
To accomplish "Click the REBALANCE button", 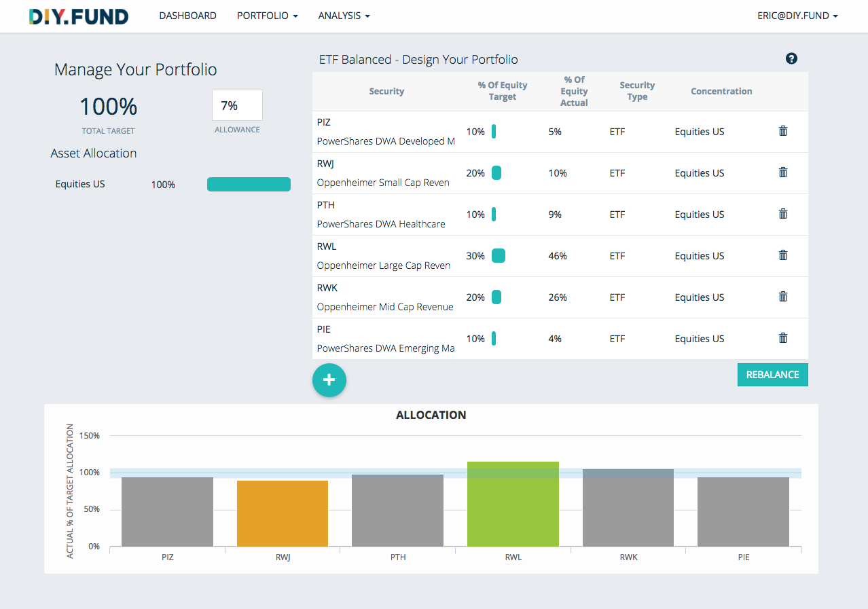I will pos(772,374).
